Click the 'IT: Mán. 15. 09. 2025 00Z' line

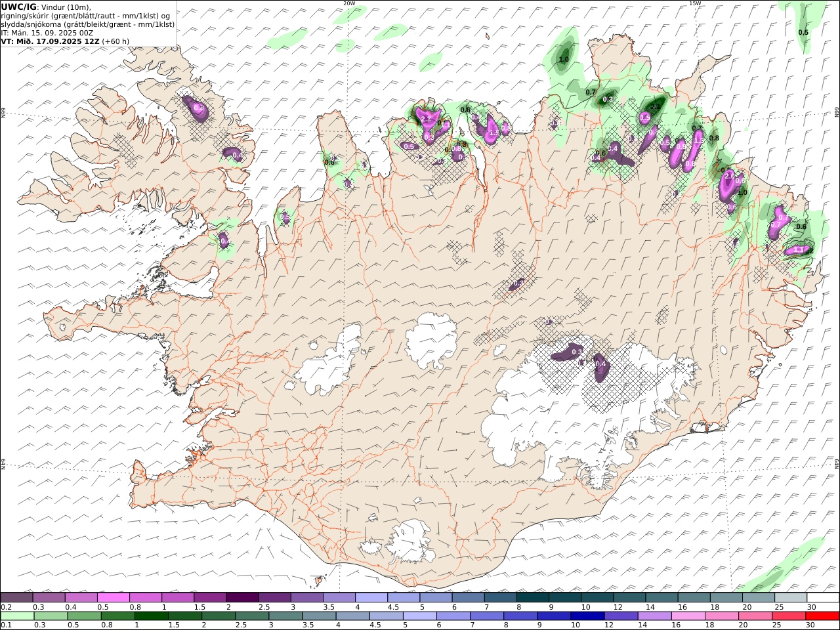point(47,33)
